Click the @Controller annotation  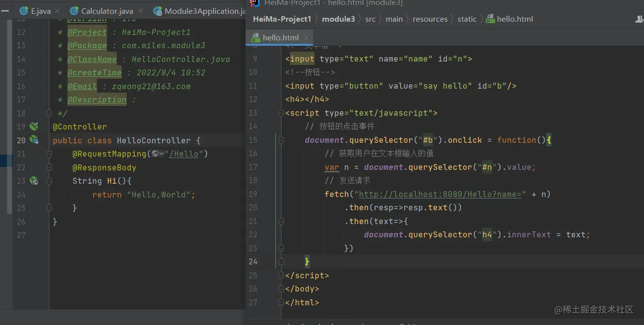[80, 127]
